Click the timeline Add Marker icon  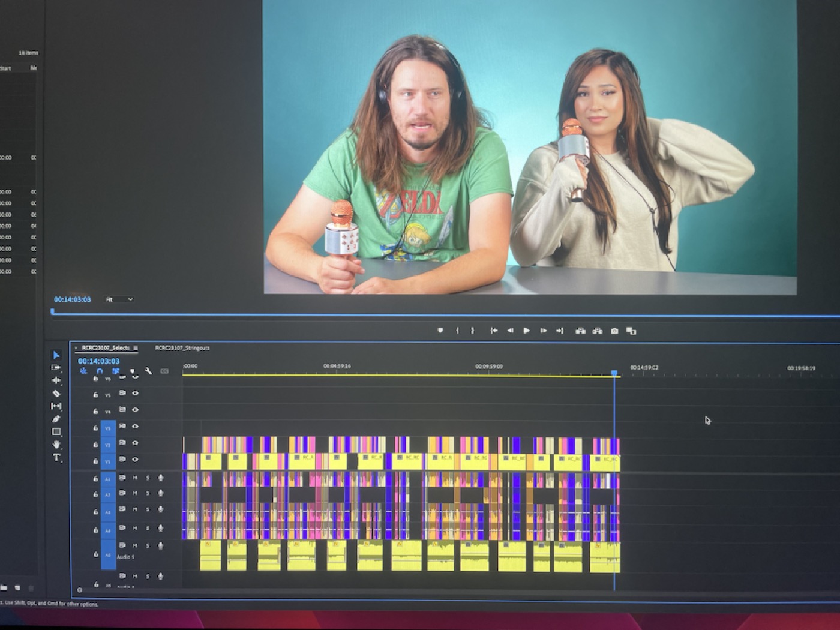click(133, 371)
